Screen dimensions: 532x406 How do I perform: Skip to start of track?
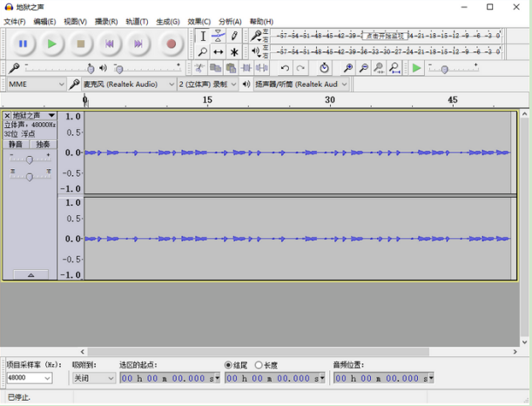tap(109, 44)
